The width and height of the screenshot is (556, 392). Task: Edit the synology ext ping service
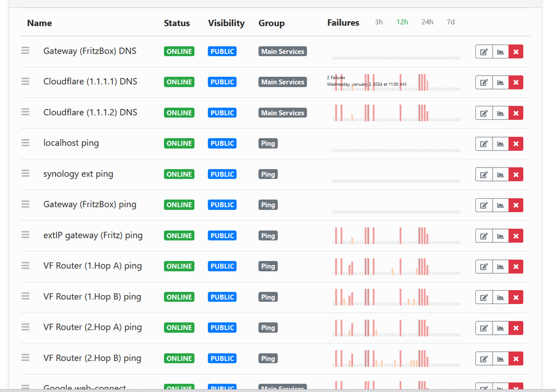(x=484, y=174)
